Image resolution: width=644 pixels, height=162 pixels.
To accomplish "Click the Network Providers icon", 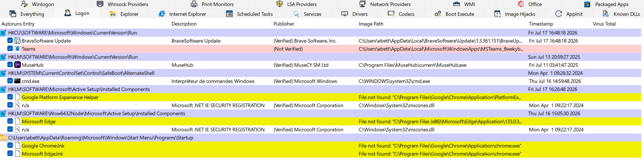I will (362, 4).
